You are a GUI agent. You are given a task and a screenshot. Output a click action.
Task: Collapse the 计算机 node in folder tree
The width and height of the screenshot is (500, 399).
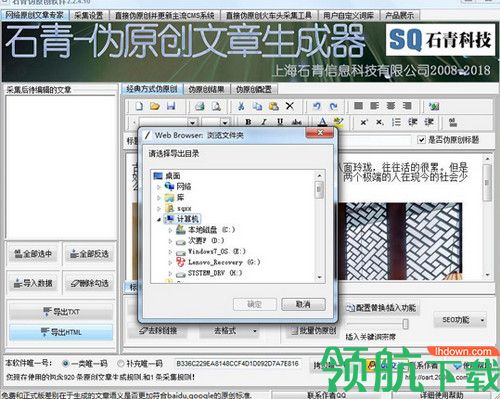(x=159, y=219)
